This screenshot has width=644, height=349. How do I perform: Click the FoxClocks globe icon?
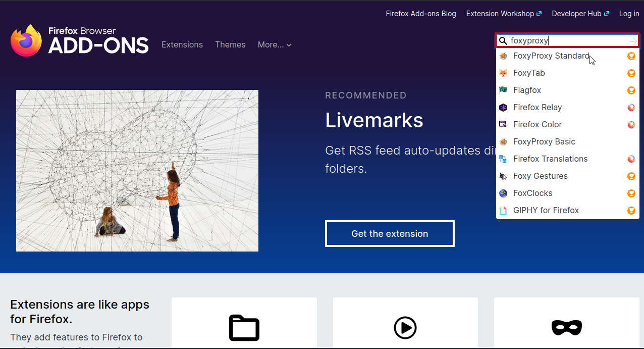pyautogui.click(x=503, y=193)
